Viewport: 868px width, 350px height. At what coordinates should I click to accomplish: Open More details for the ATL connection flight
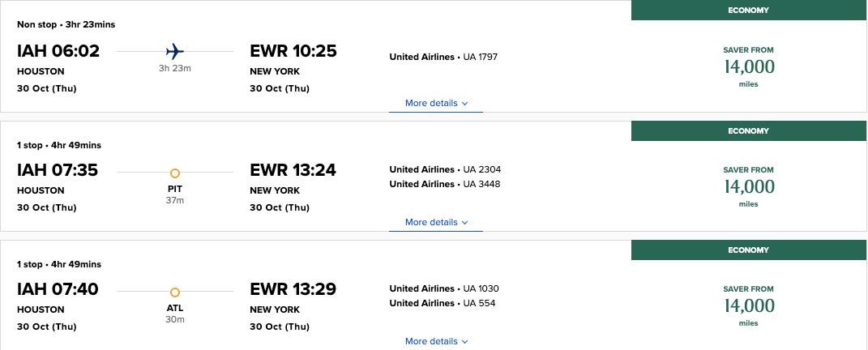(x=436, y=342)
